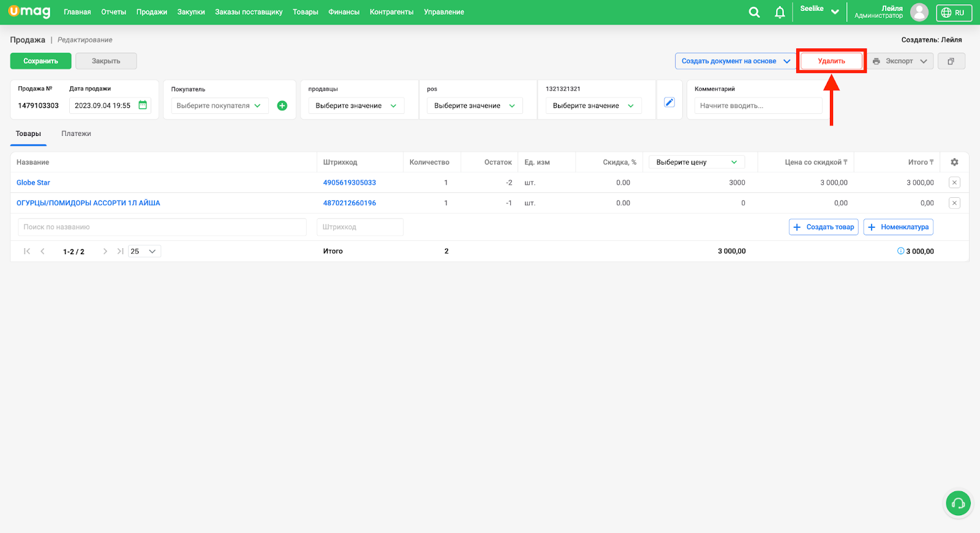Remove the Globe Star row

click(x=954, y=183)
